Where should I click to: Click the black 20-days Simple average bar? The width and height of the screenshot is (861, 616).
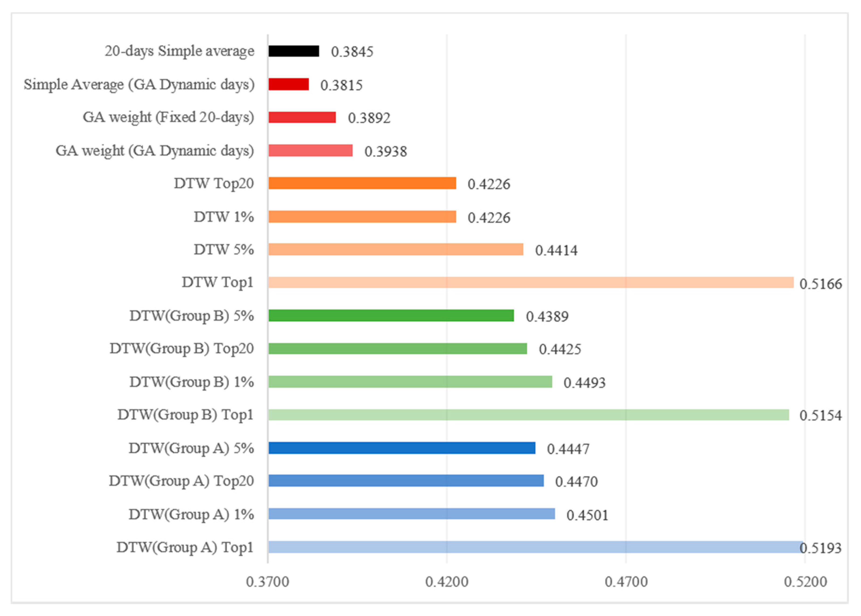[294, 51]
